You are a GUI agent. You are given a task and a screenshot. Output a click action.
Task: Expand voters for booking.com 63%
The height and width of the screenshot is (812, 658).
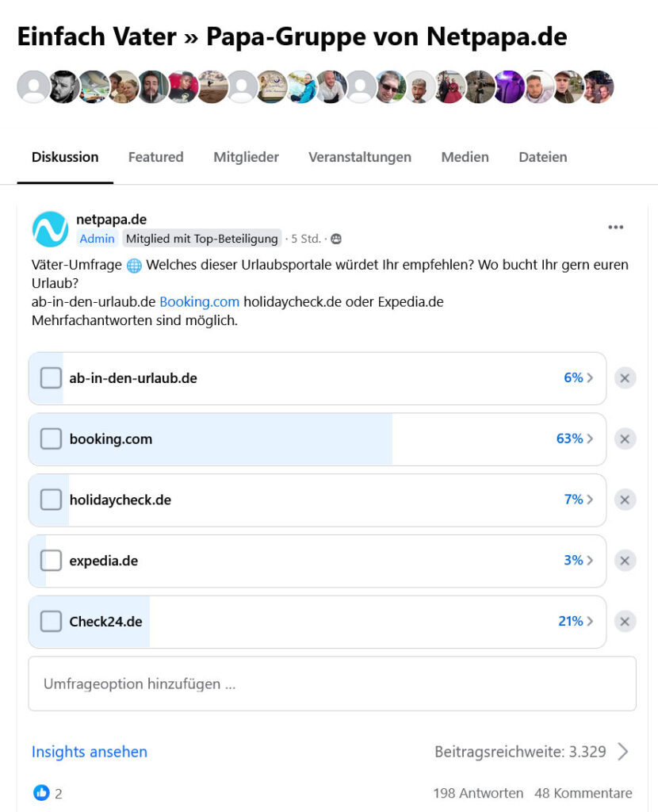point(575,439)
